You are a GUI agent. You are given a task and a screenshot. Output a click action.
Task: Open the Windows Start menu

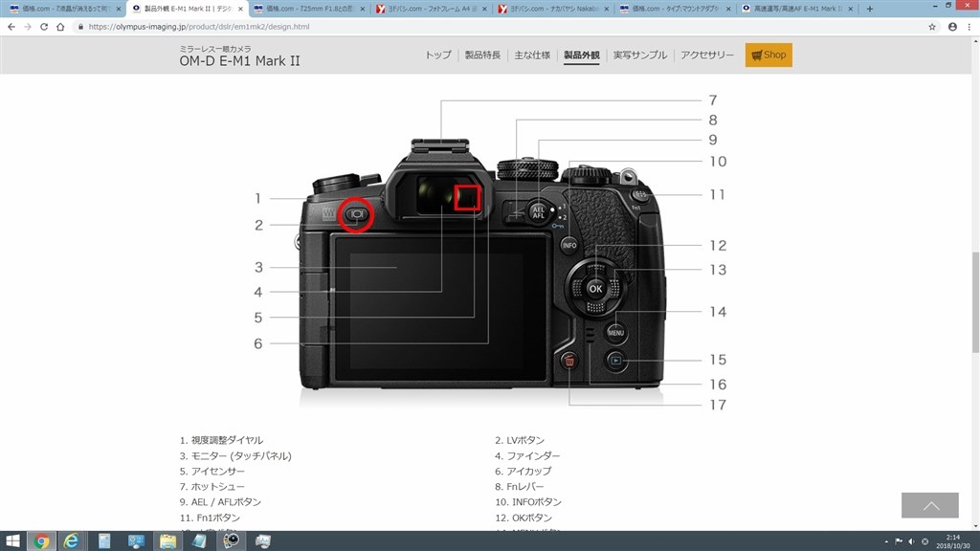[x=12, y=541]
